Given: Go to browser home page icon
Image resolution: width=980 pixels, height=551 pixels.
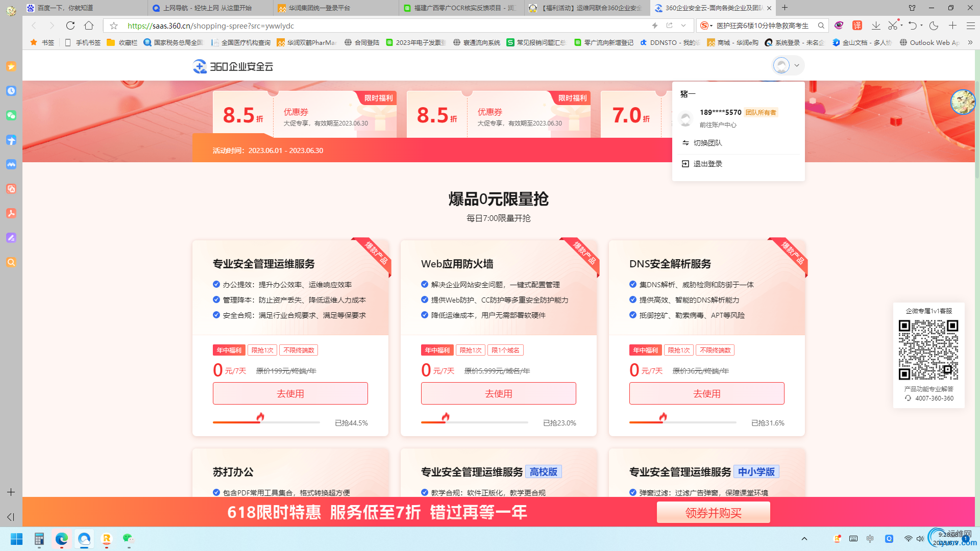Looking at the screenshot, I should coord(89,26).
